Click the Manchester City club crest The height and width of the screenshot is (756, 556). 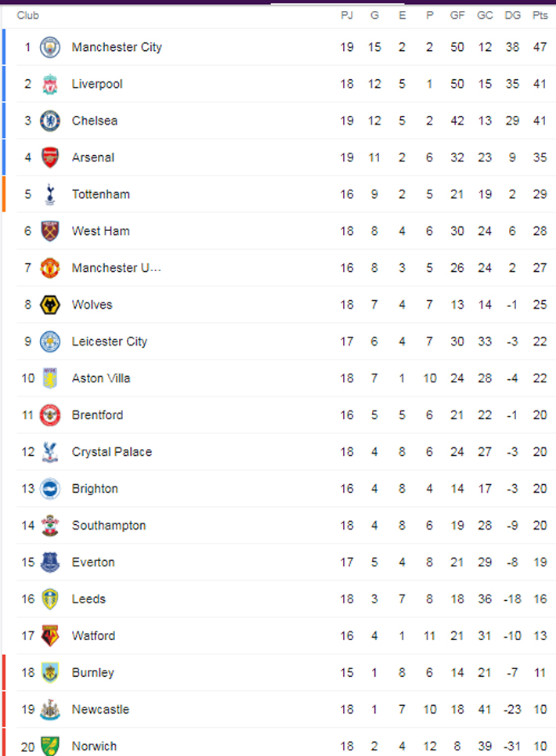50,47
